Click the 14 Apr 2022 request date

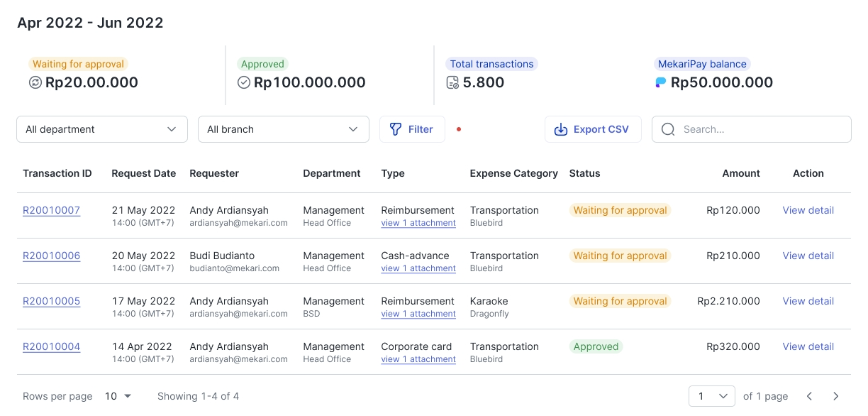[142, 346]
